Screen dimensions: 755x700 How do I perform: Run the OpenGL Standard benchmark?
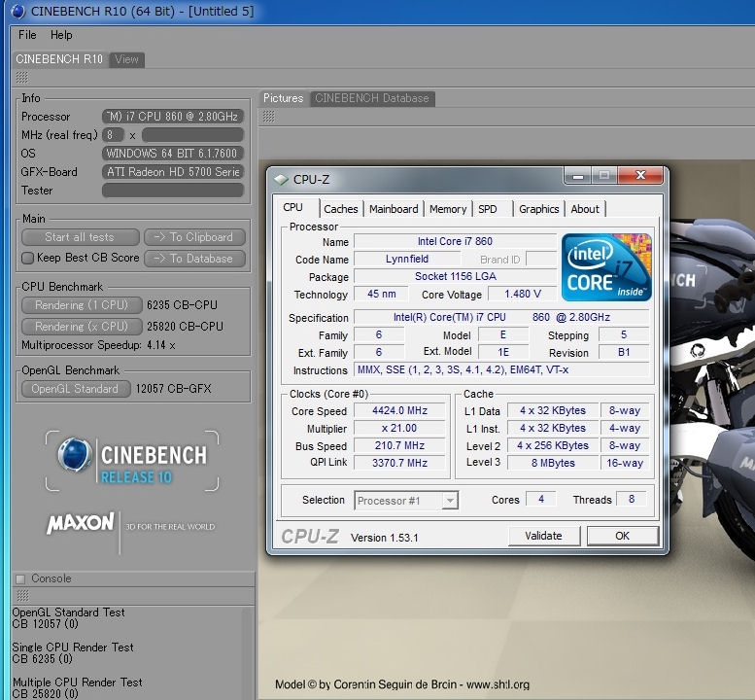76,389
